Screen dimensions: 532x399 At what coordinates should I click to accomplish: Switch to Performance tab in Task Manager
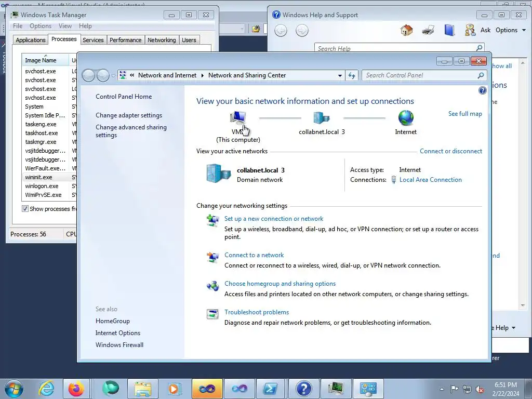[126, 40]
